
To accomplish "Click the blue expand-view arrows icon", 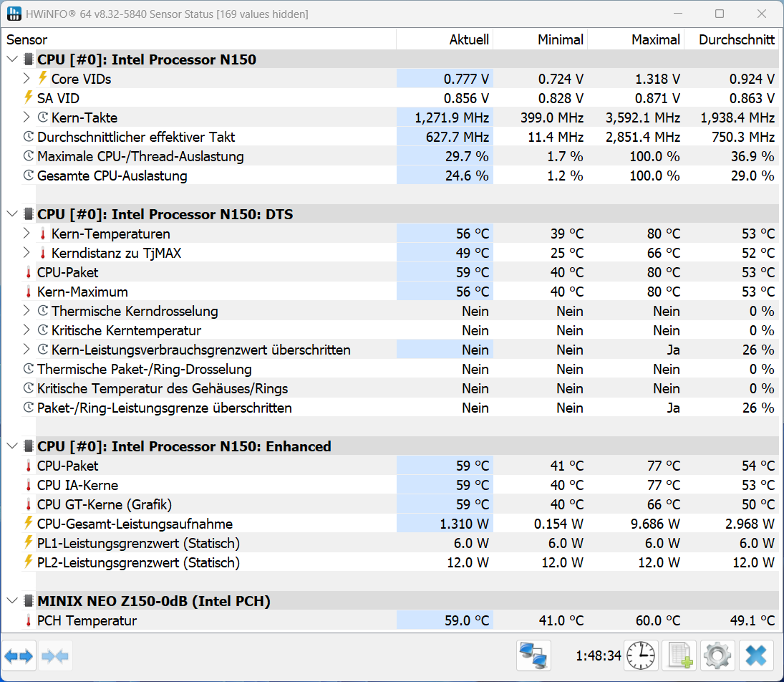I will [19, 655].
